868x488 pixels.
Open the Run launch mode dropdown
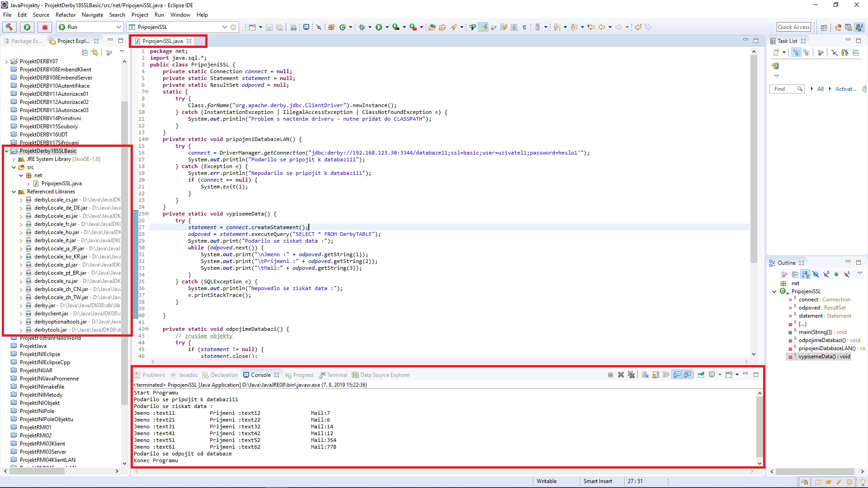[118, 27]
